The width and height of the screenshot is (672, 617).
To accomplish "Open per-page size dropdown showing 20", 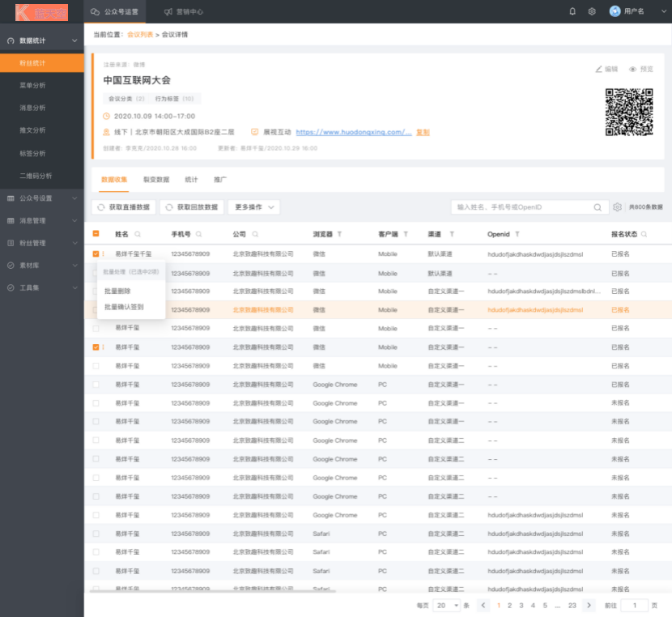I will coord(448,606).
